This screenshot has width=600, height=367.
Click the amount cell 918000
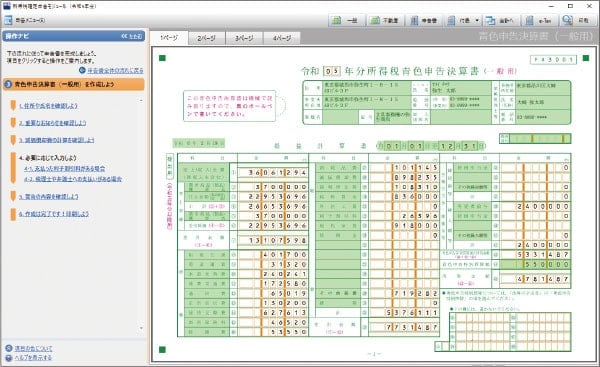click(x=404, y=226)
